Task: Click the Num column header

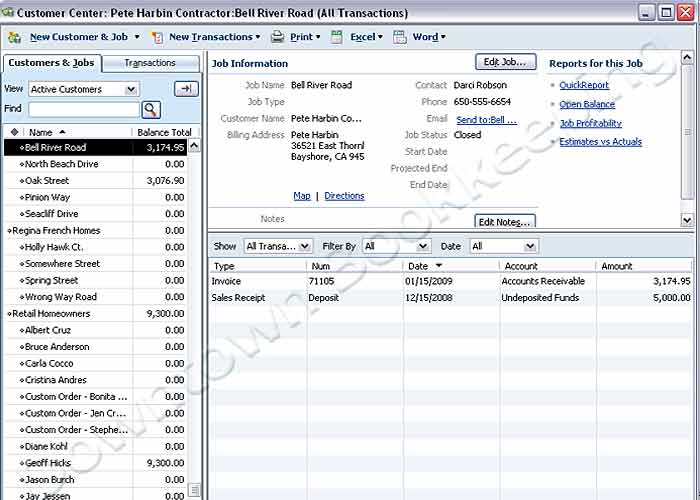Action: pyautogui.click(x=355, y=266)
